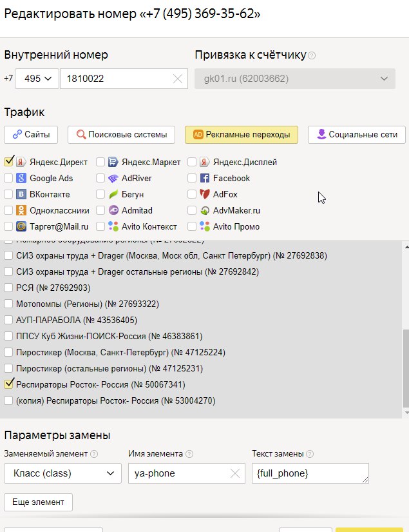Click the AdvMaker.ru logo icon
The width and height of the screenshot is (409, 532).
[204, 211]
